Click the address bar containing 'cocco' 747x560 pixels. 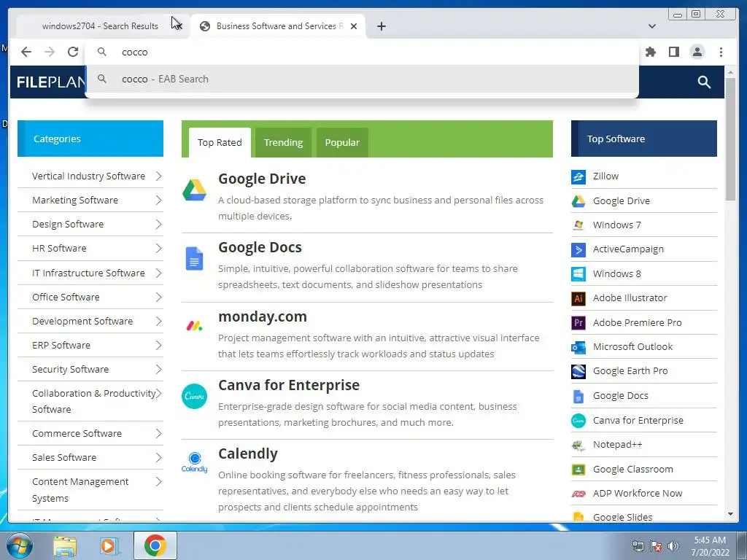click(362, 52)
